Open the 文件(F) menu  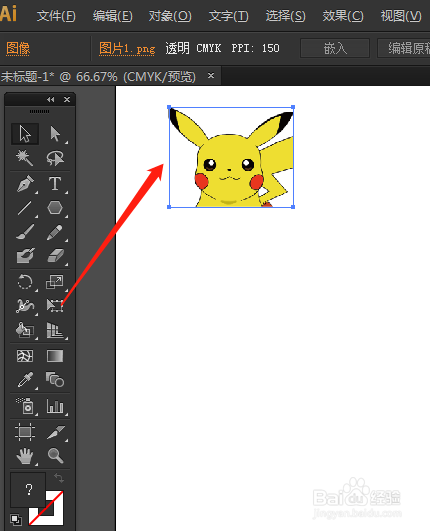56,16
